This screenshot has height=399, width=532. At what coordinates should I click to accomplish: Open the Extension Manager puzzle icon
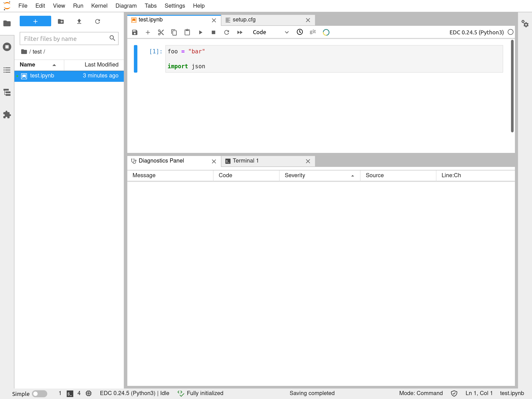tap(7, 115)
